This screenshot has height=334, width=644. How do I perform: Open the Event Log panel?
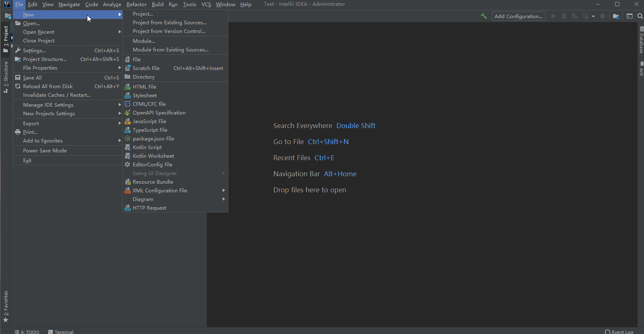619,332
